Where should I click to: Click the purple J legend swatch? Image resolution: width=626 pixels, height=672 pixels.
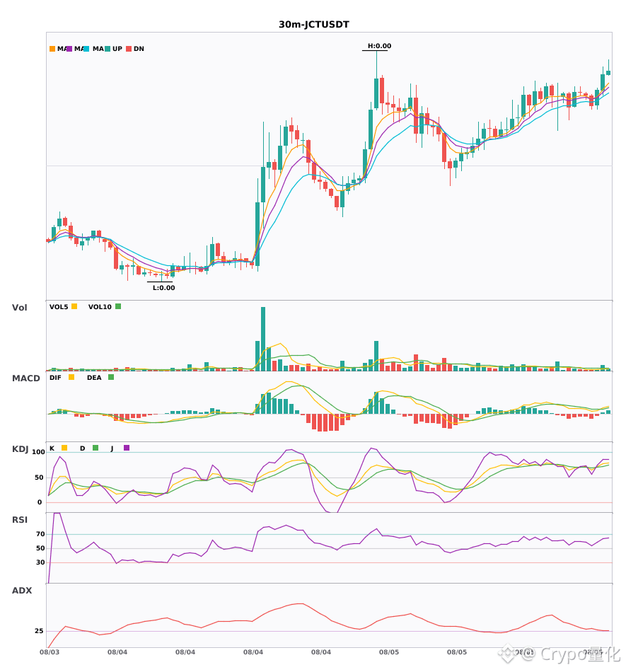click(127, 448)
